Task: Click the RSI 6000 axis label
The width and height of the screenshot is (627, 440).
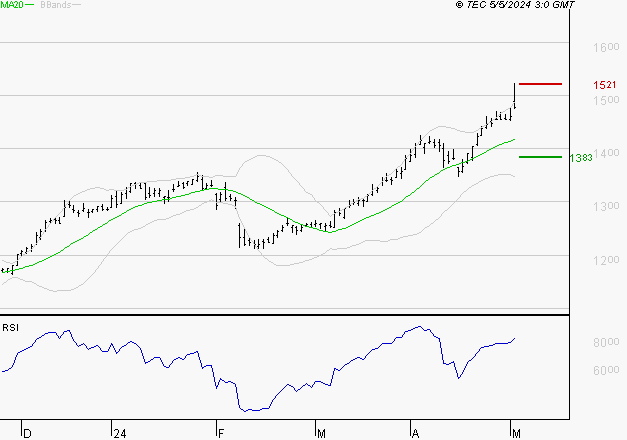Action: (x=606, y=370)
